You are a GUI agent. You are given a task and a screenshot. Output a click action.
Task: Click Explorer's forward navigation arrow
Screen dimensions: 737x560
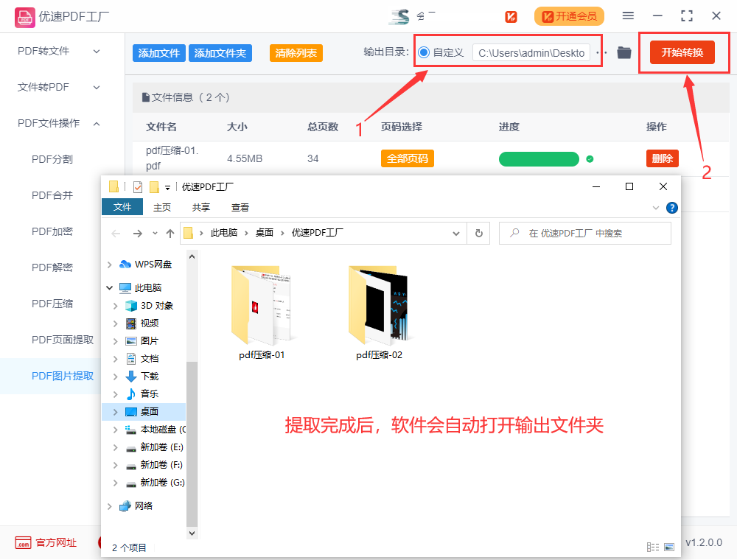pos(137,234)
